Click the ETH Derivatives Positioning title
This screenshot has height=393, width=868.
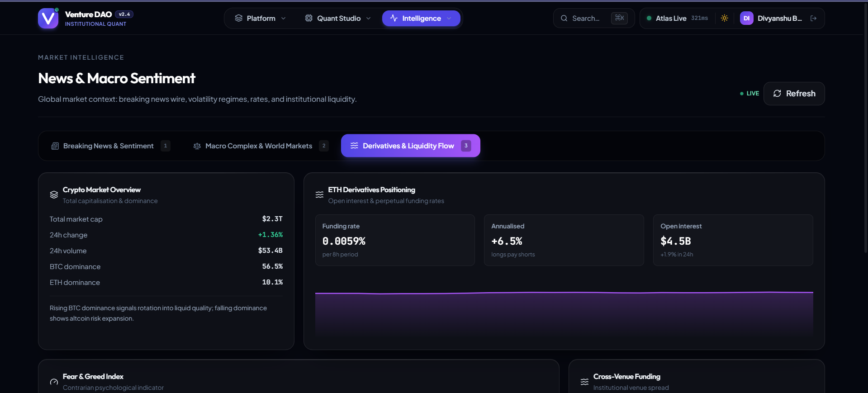[372, 190]
